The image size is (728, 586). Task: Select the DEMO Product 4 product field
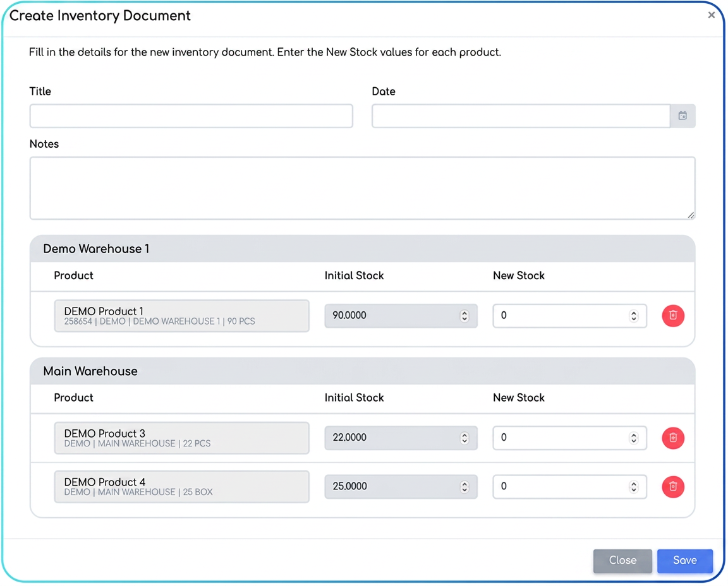pyautogui.click(x=181, y=487)
